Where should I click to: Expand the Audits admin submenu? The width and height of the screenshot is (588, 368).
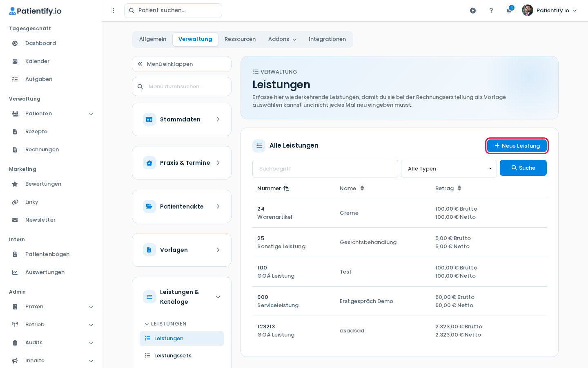[x=91, y=343]
